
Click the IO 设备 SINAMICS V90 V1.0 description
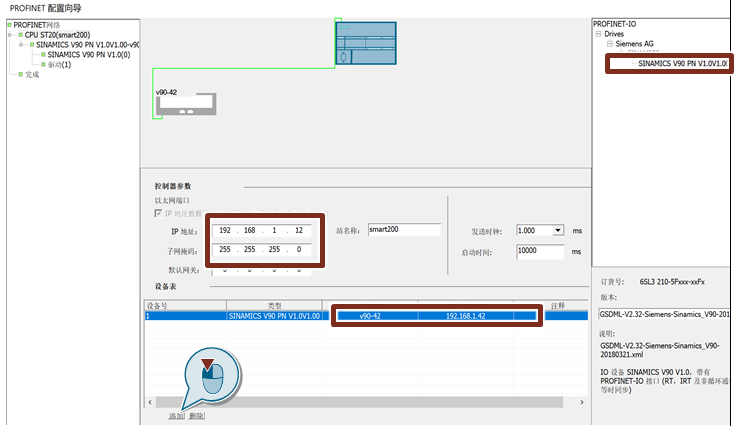tap(664, 380)
